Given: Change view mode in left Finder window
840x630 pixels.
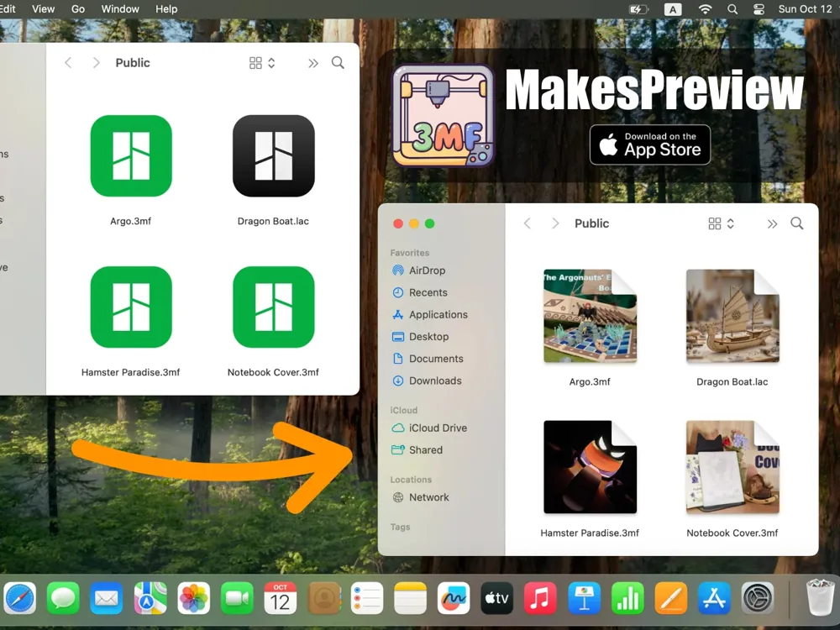Looking at the screenshot, I should pos(262,63).
